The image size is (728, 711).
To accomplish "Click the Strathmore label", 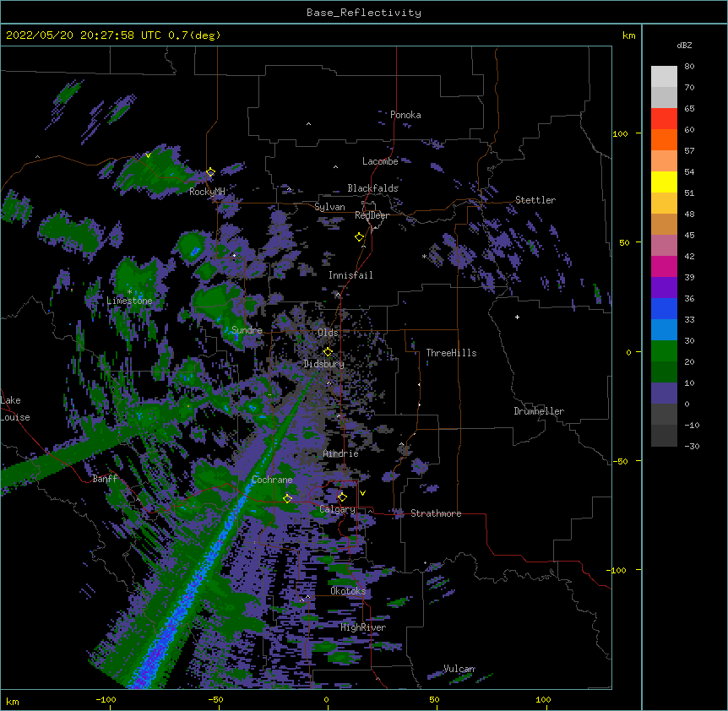I will click(436, 513).
